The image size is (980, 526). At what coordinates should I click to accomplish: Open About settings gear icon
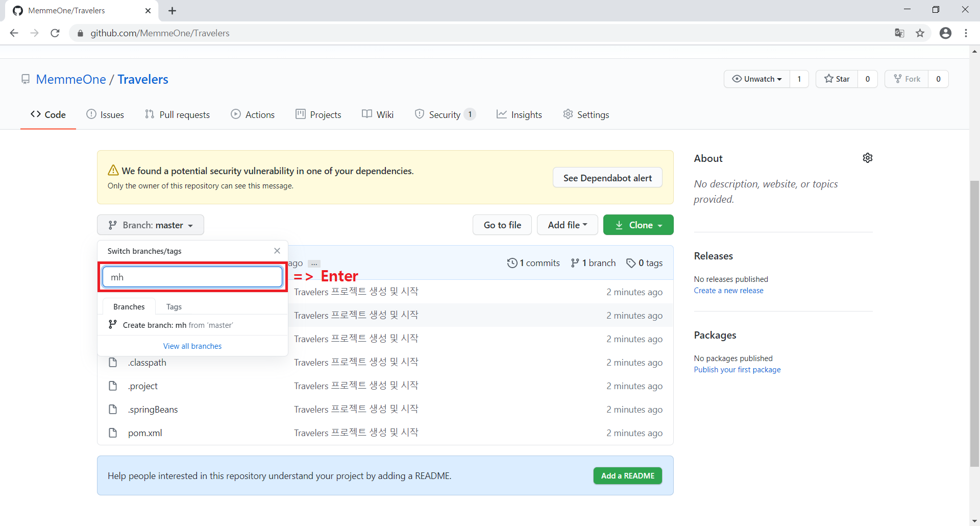pyautogui.click(x=868, y=158)
